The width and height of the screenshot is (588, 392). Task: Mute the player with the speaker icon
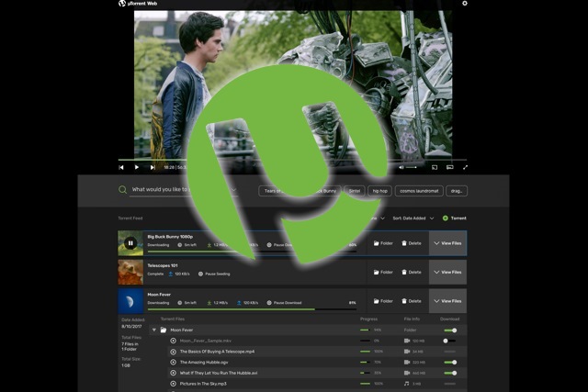[x=401, y=167]
